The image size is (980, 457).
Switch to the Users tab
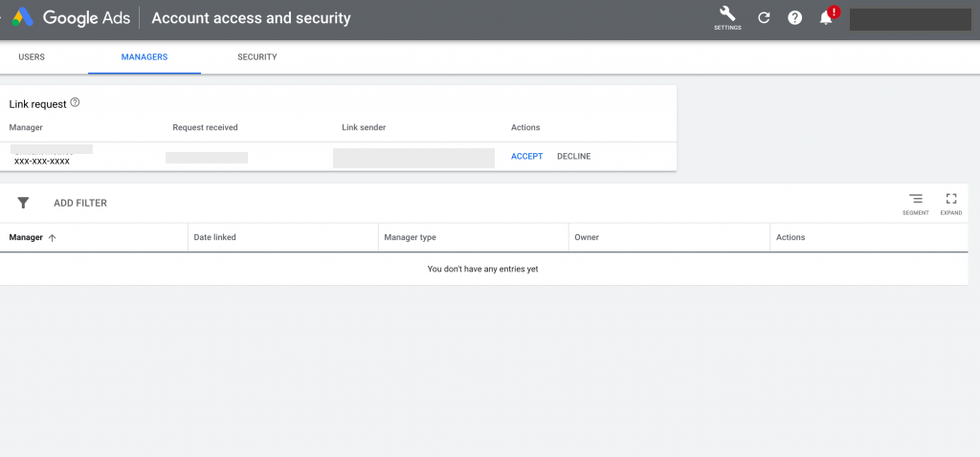tap(32, 56)
